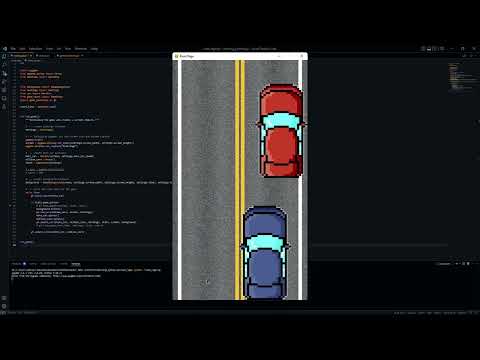Select the Terminal tab in bottom panel
Screen dimensions: 480x360
(76, 264)
